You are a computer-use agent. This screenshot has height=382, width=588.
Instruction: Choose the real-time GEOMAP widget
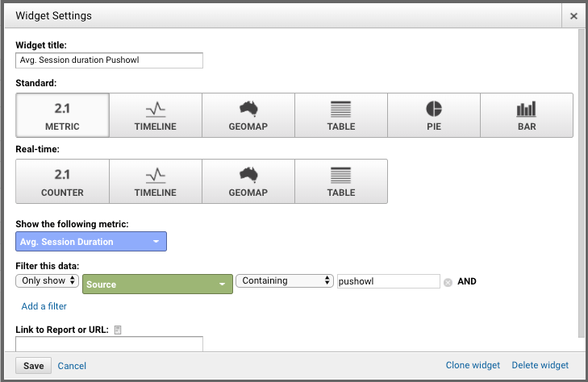pyautogui.click(x=248, y=181)
